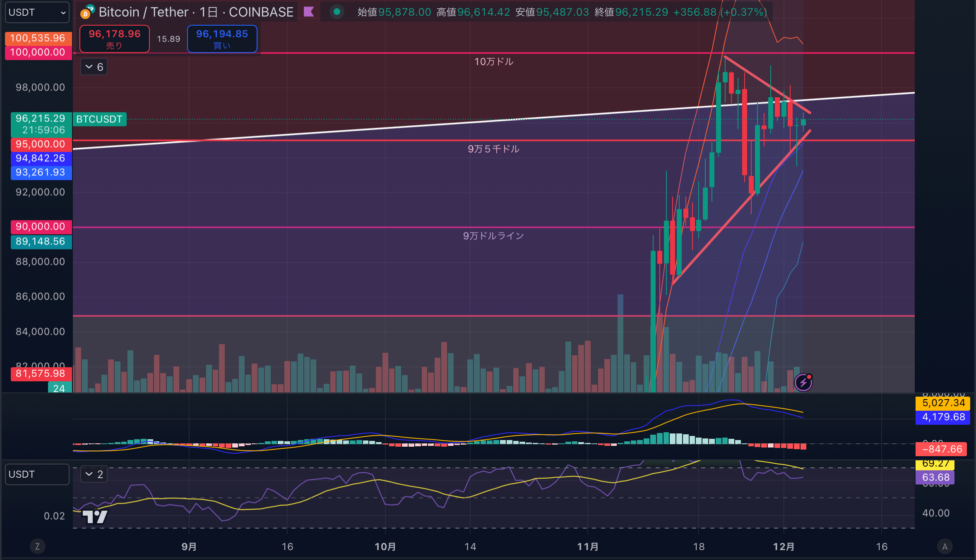Click the blue buy button 96,194.85
This screenshot has height=560, width=976.
(222, 39)
